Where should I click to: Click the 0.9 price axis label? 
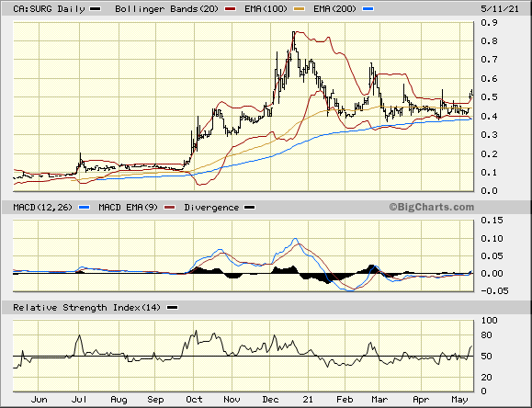[x=489, y=23]
